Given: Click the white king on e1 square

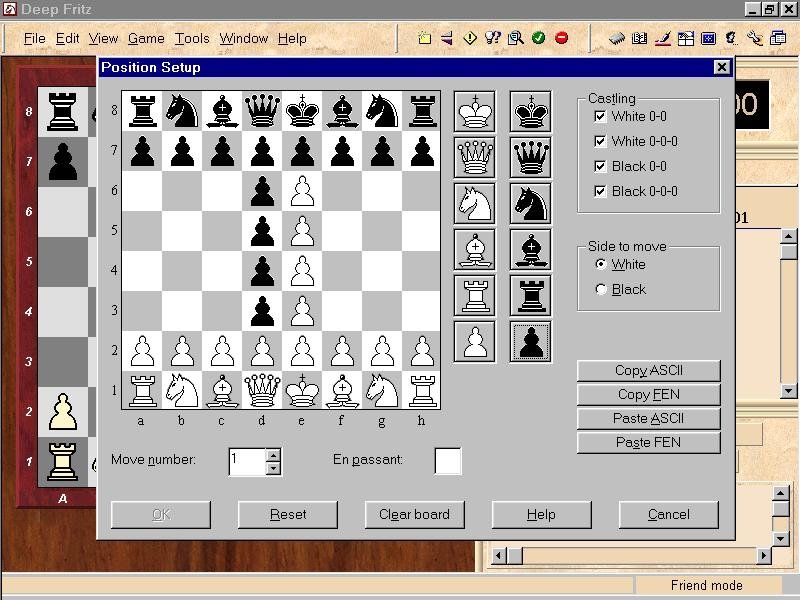Looking at the screenshot, I should pyautogui.click(x=302, y=390).
